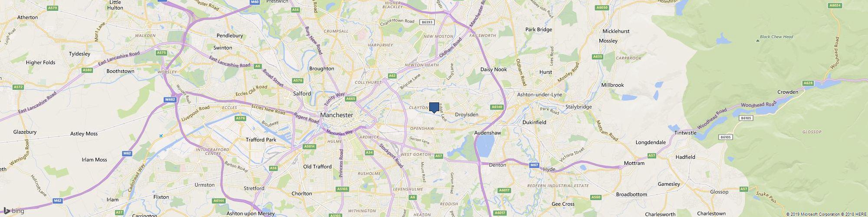Click the Droylsden label beside the pin
868x217 pixels.
467,115
